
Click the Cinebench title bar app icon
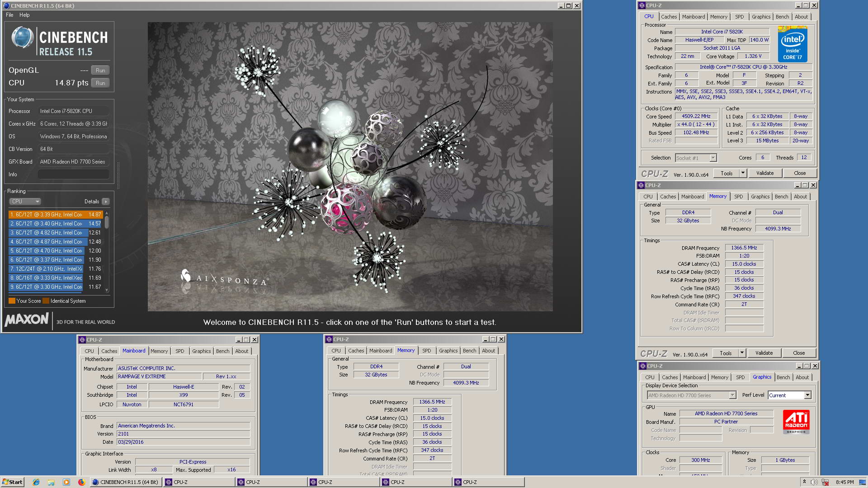coord(6,6)
